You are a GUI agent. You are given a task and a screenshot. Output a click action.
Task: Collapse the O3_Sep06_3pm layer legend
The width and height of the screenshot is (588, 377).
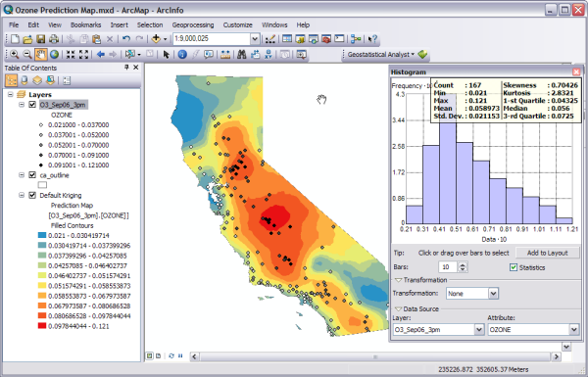(22, 105)
